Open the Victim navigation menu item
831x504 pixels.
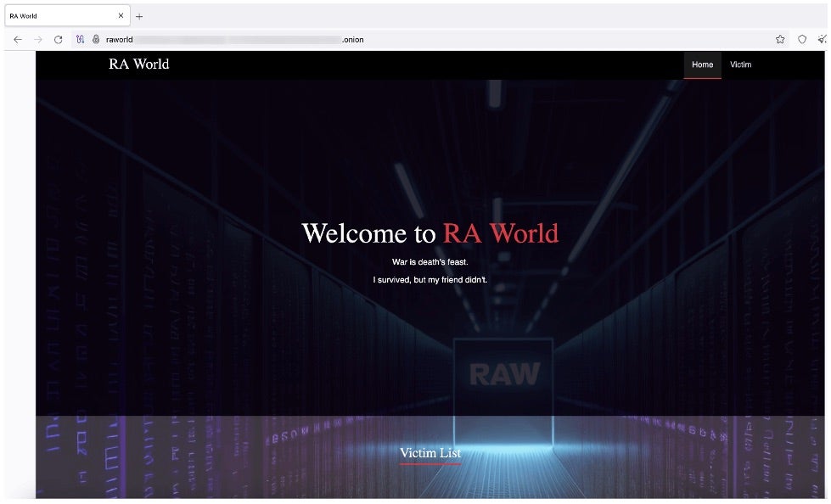coord(740,64)
